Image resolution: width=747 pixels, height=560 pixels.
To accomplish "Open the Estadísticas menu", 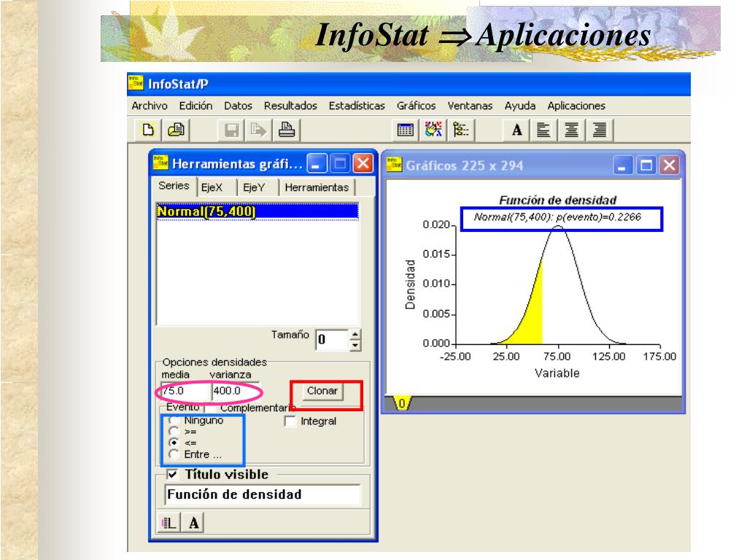I will point(357,106).
